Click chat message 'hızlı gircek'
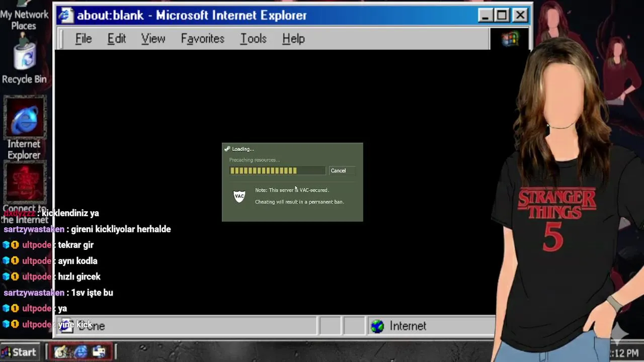 [79, 277]
